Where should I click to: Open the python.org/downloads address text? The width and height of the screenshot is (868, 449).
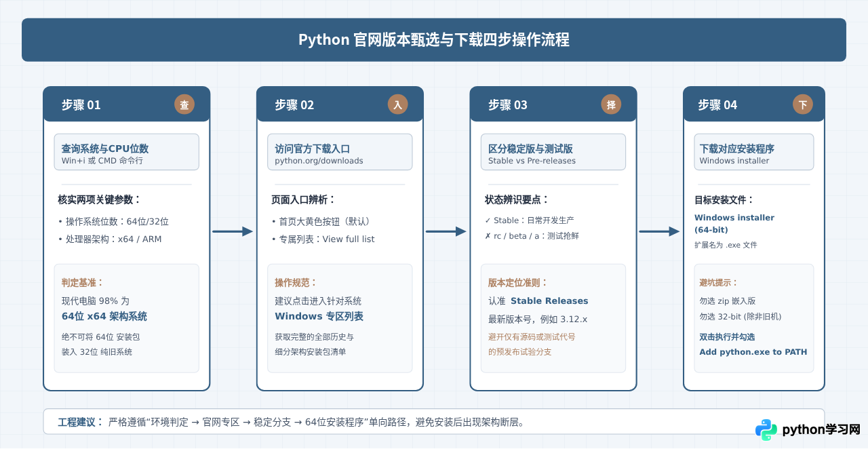319,161
